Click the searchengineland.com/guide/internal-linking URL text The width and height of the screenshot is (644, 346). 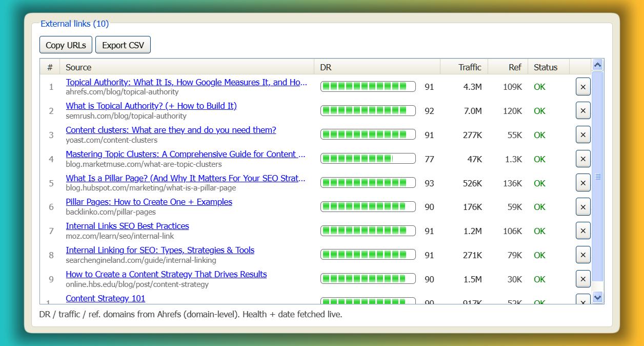(x=141, y=260)
